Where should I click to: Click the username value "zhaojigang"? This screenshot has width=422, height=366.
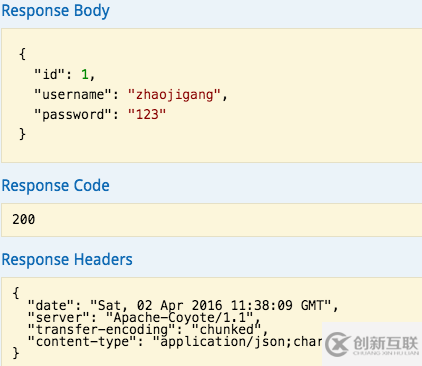pyautogui.click(x=174, y=95)
